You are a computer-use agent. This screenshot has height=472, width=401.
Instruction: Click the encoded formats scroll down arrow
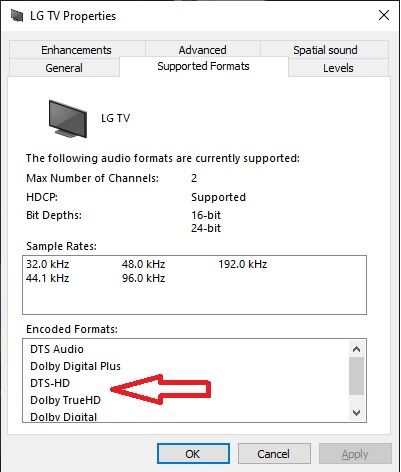[356, 413]
